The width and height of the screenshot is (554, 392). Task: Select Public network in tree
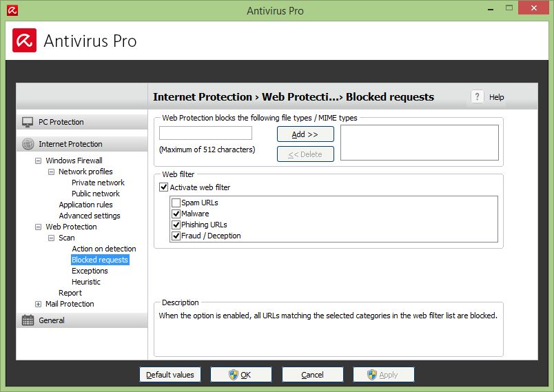95,194
